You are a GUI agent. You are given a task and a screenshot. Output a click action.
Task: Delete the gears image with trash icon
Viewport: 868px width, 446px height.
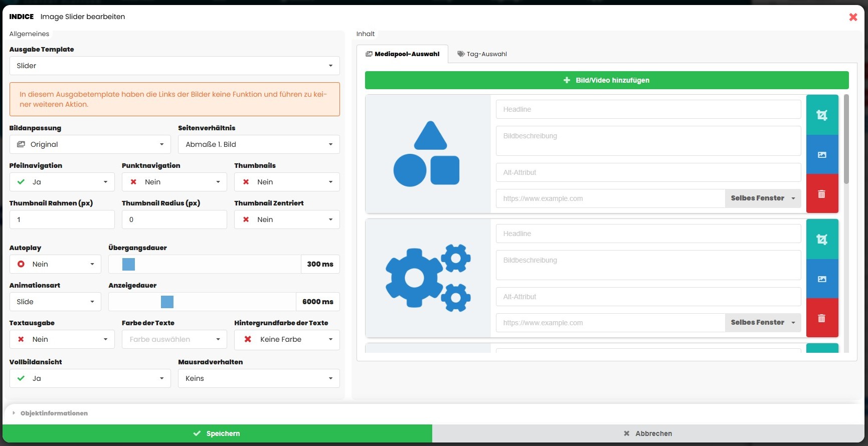[x=822, y=318]
